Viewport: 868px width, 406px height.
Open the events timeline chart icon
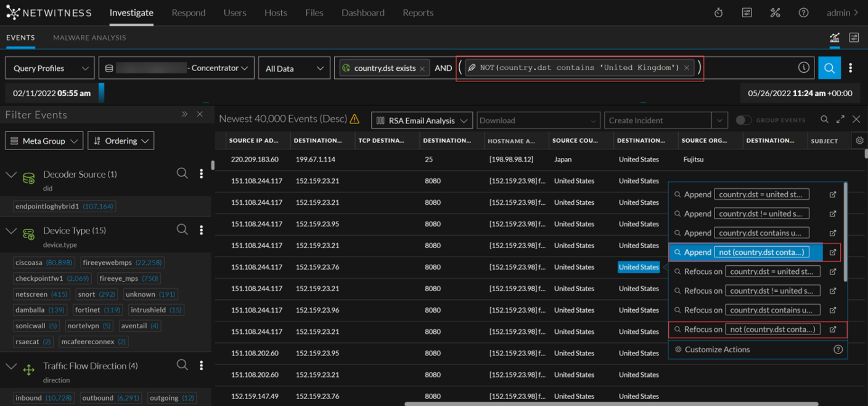tap(834, 38)
